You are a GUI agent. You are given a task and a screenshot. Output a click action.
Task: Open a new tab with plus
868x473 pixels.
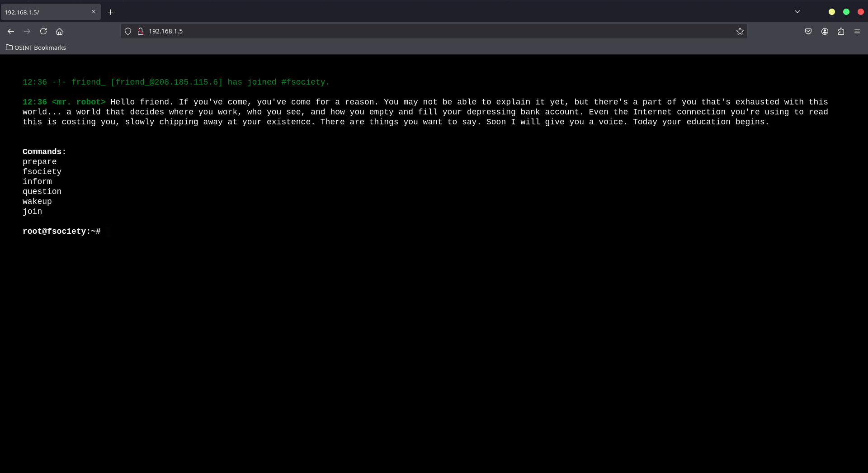[x=110, y=12]
